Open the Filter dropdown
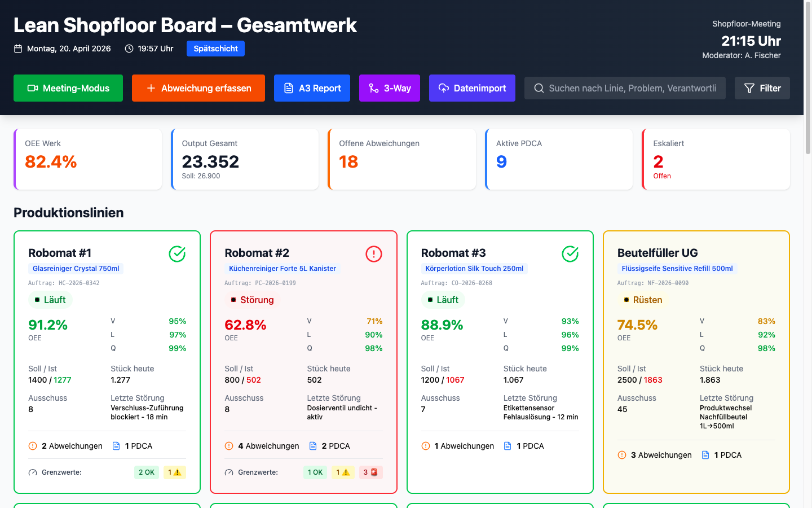 click(762, 88)
